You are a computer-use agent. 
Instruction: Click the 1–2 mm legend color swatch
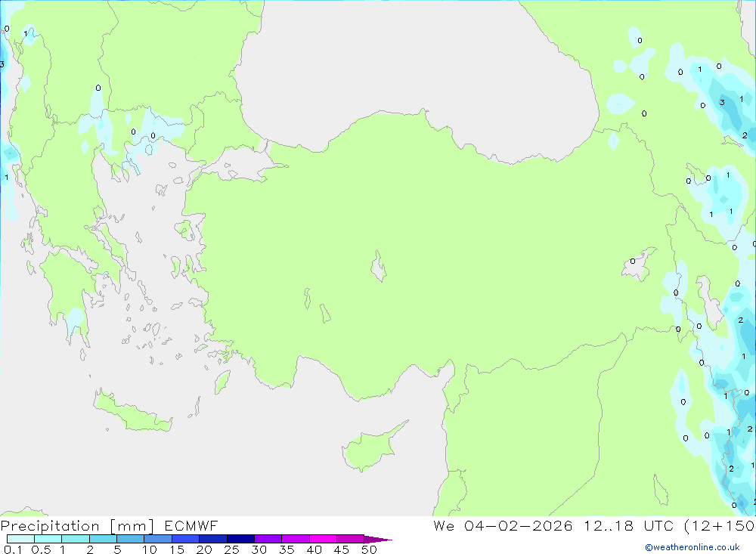click(76, 539)
